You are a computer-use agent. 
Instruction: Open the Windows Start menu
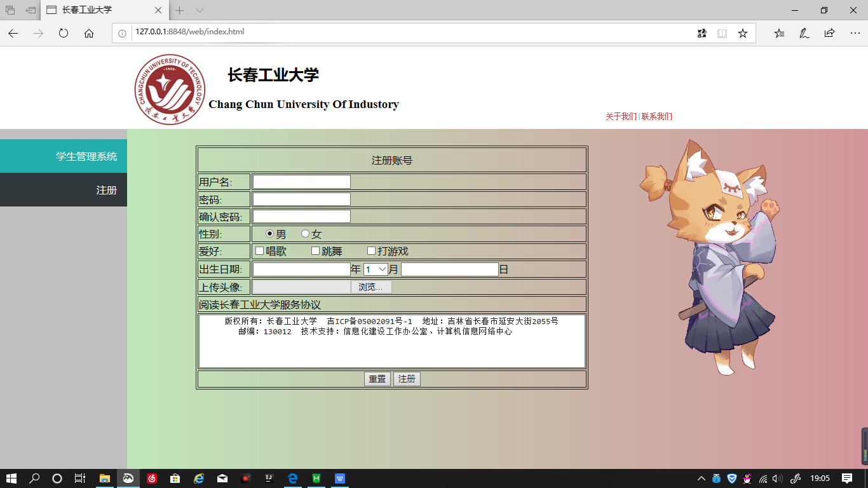[11, 478]
